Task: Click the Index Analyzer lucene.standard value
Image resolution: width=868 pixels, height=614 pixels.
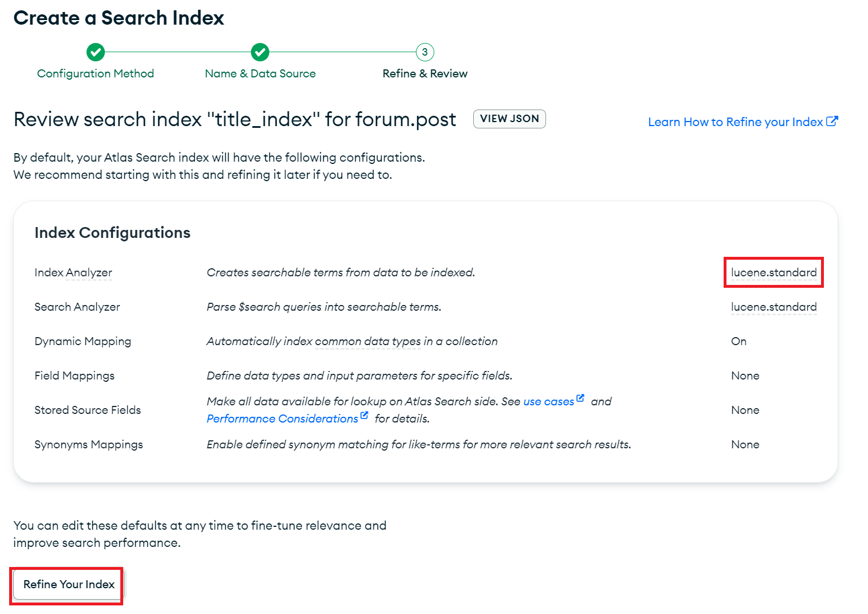Action: point(773,272)
